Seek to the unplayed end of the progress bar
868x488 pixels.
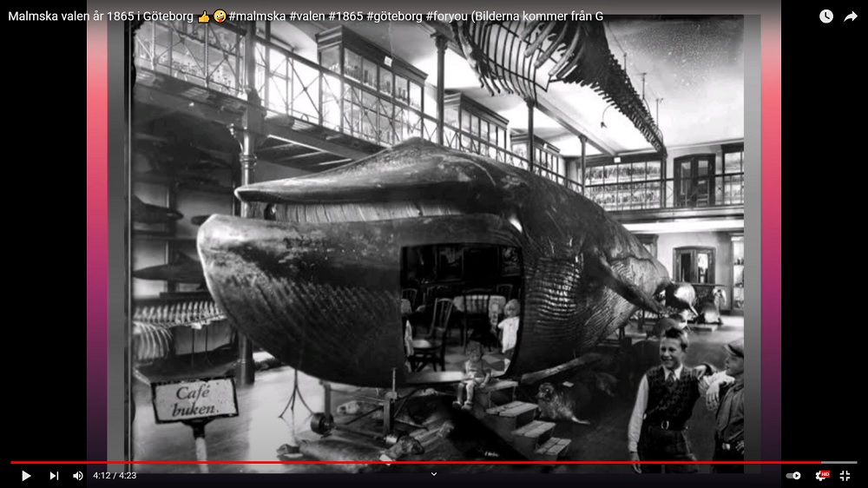[842, 462]
